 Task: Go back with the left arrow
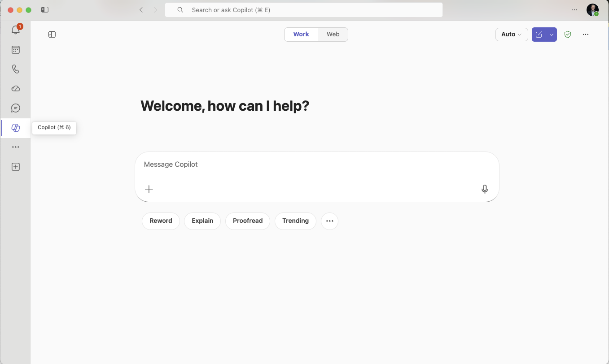(141, 10)
